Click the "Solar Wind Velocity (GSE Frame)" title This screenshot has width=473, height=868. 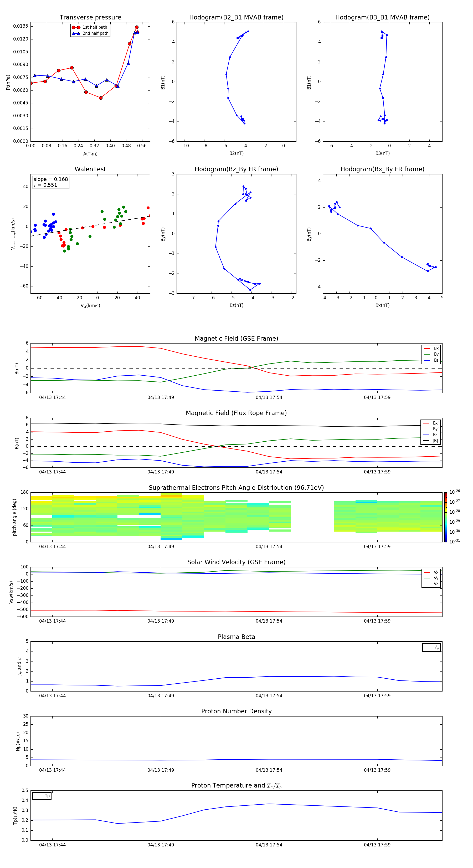236,562
